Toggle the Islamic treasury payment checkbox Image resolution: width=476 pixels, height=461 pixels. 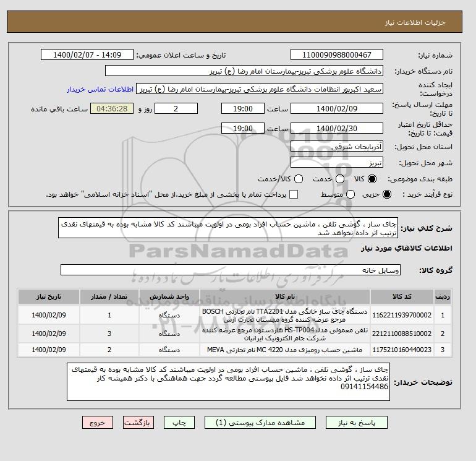click(294, 194)
